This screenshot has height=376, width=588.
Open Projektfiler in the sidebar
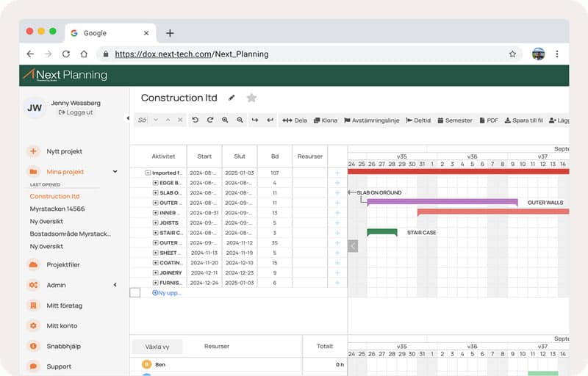pos(63,265)
